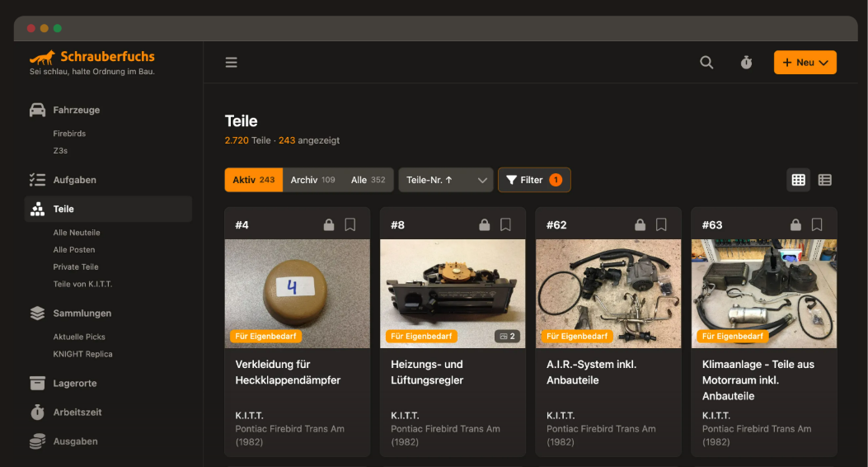Viewport: 868px width, 467px height.
Task: Click the title Heizungs- und Lüftungsregler
Action: [427, 372]
